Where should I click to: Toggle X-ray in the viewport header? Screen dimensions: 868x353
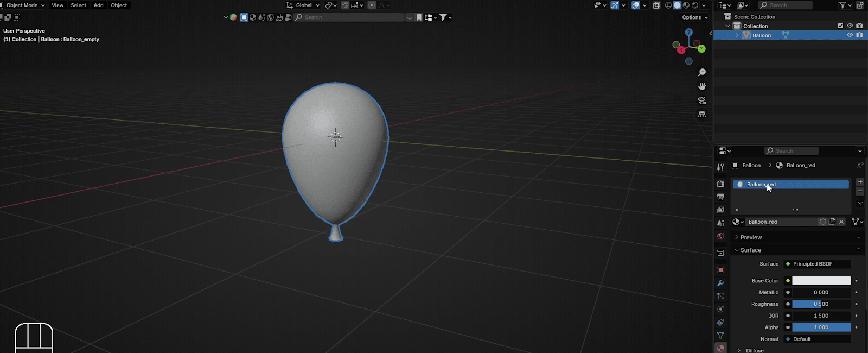[x=656, y=5]
